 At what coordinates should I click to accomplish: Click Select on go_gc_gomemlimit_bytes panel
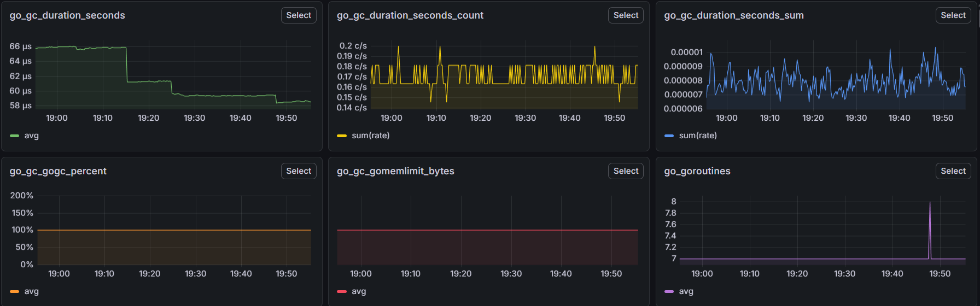(626, 171)
